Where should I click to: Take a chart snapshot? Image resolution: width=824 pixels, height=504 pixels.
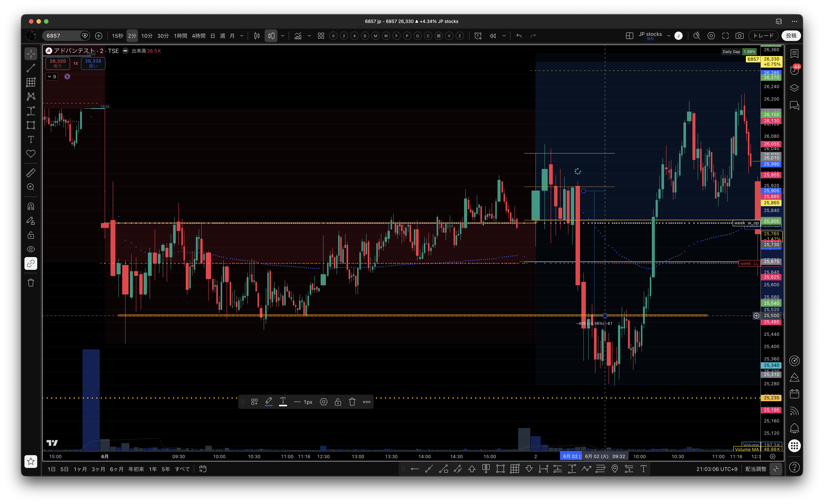(740, 36)
